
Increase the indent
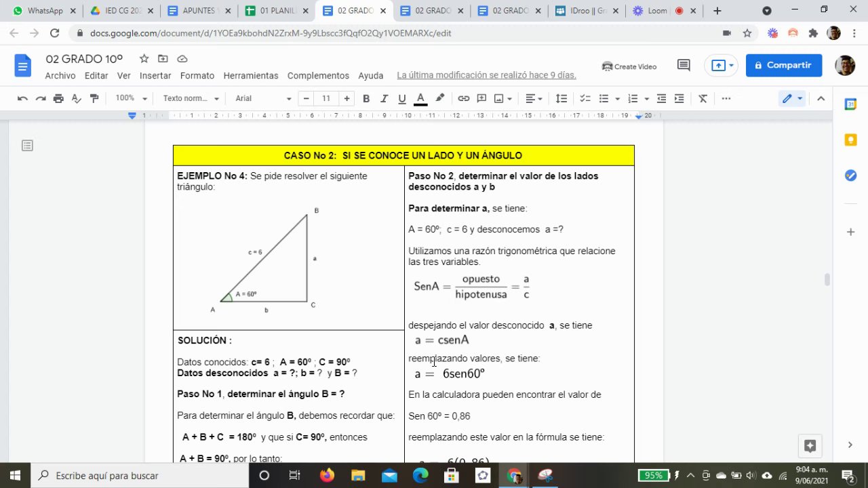pyautogui.click(x=679, y=98)
